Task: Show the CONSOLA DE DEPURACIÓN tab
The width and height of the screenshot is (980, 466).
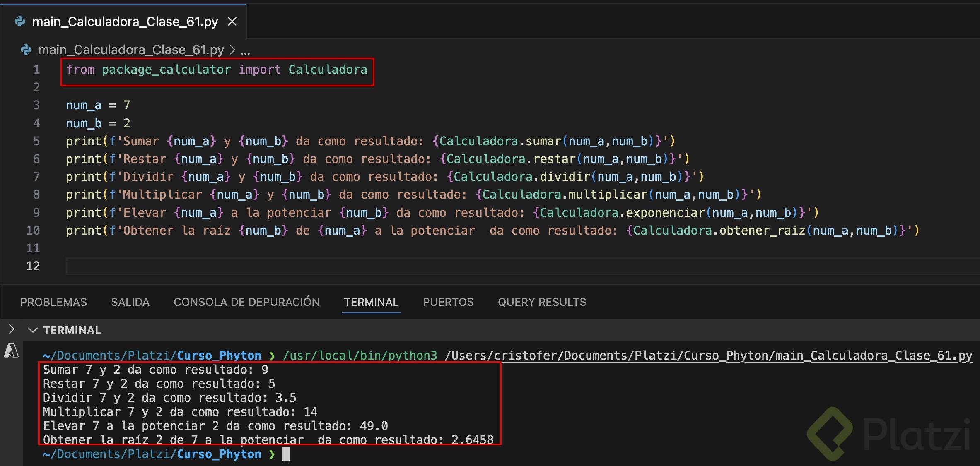Action: point(246,302)
